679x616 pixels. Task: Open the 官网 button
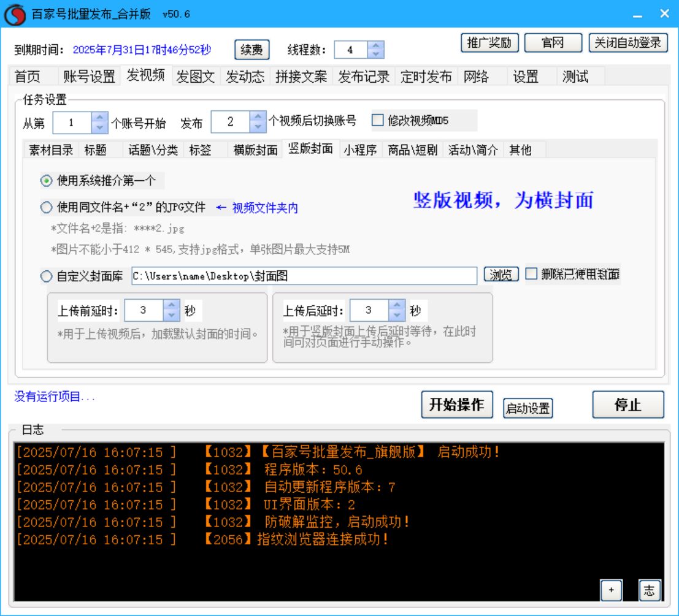(x=553, y=42)
